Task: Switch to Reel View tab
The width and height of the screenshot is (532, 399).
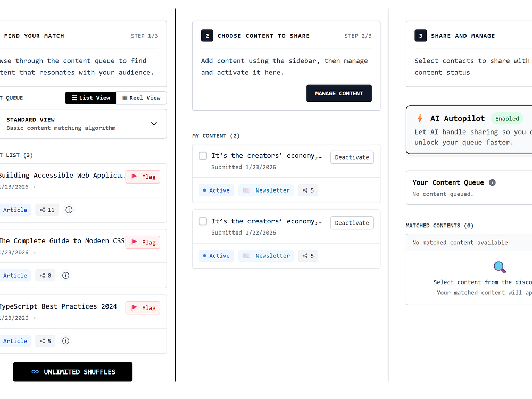Action: tap(141, 98)
